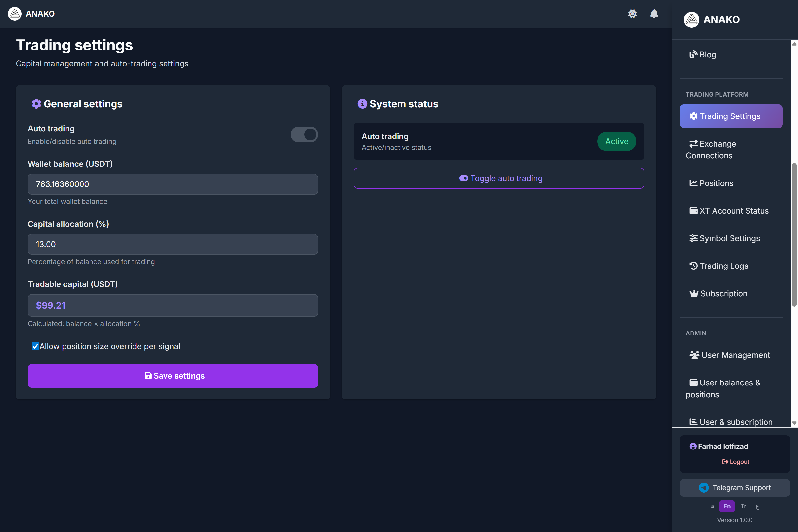Open the top-bar settings gear

[x=632, y=14]
